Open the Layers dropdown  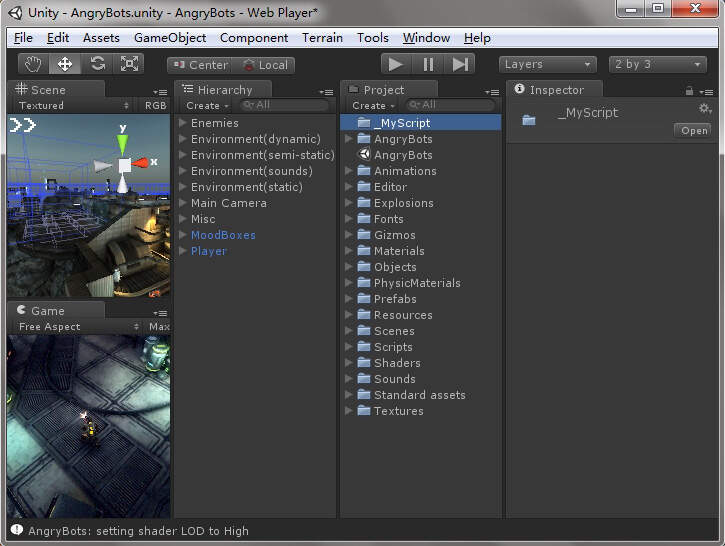click(x=547, y=64)
